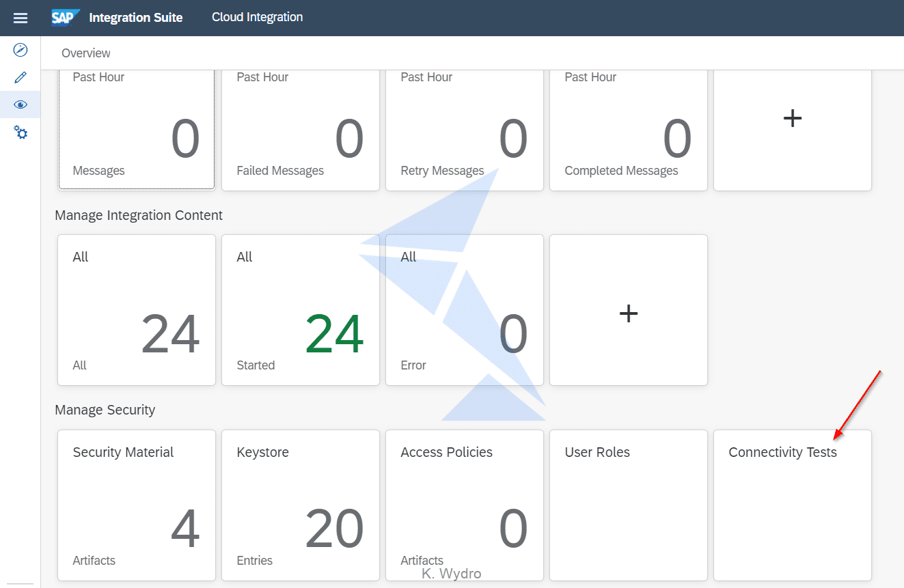Open the Started integration content tile
904x588 pixels.
coord(301,310)
